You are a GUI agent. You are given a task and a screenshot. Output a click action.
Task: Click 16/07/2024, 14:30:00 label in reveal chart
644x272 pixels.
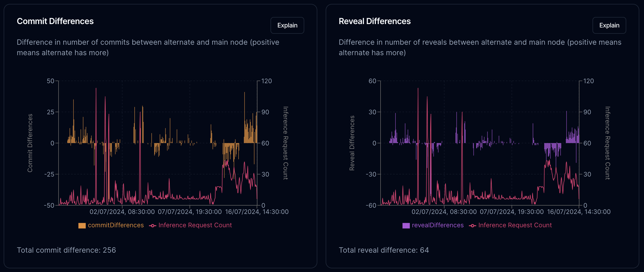(579, 212)
